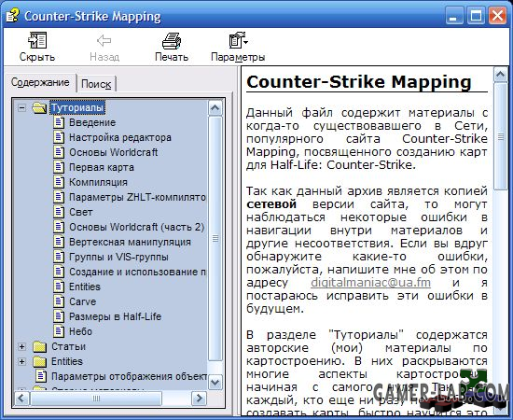Viewport: 513px width, 420px height.
Task: Select the Первая карта topic
Action: pos(102,167)
